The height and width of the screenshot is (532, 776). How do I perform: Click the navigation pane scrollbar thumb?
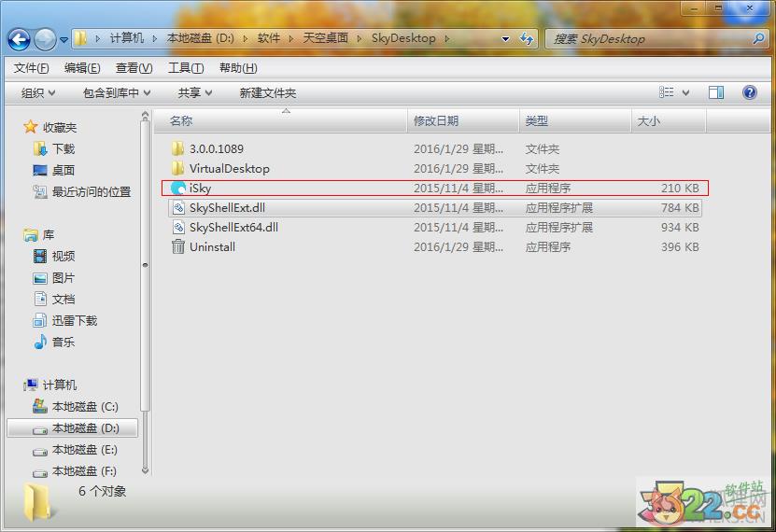tap(145, 265)
